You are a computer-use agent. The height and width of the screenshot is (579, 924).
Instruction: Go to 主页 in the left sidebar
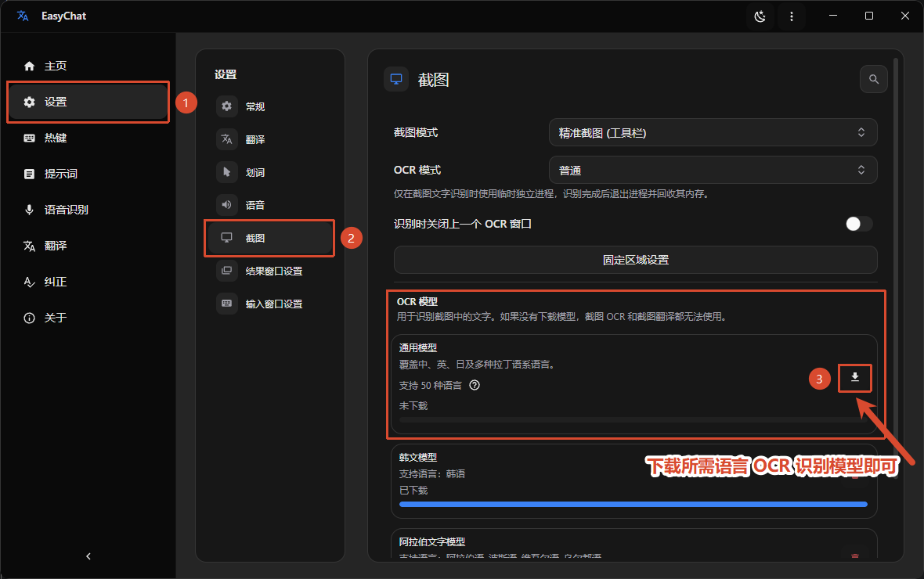pyautogui.click(x=88, y=66)
